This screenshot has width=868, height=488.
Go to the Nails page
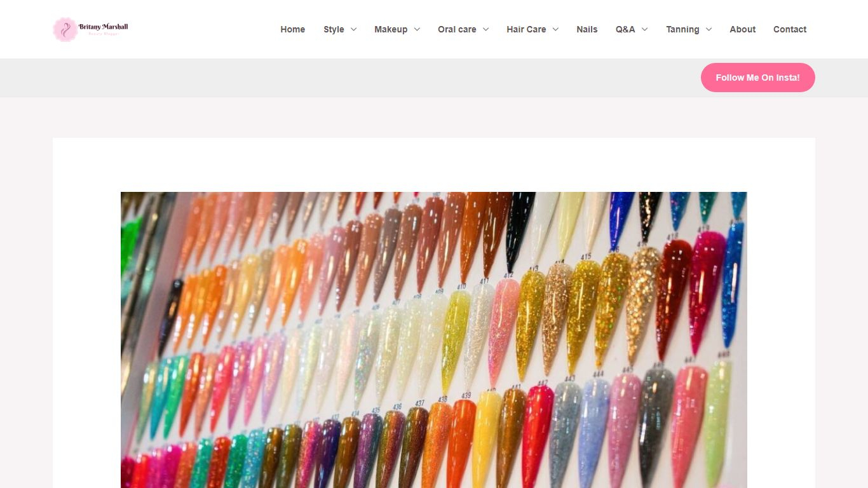pyautogui.click(x=587, y=29)
